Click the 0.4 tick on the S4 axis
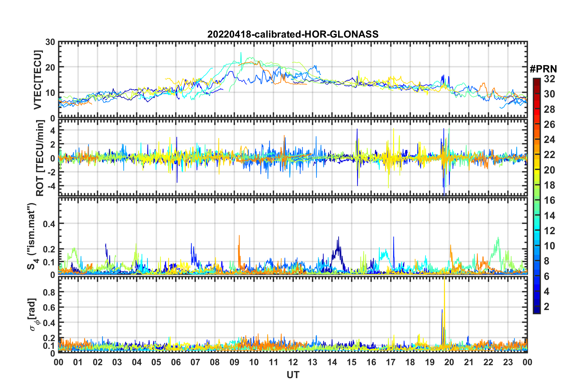586x392 pixels. (x=49, y=224)
